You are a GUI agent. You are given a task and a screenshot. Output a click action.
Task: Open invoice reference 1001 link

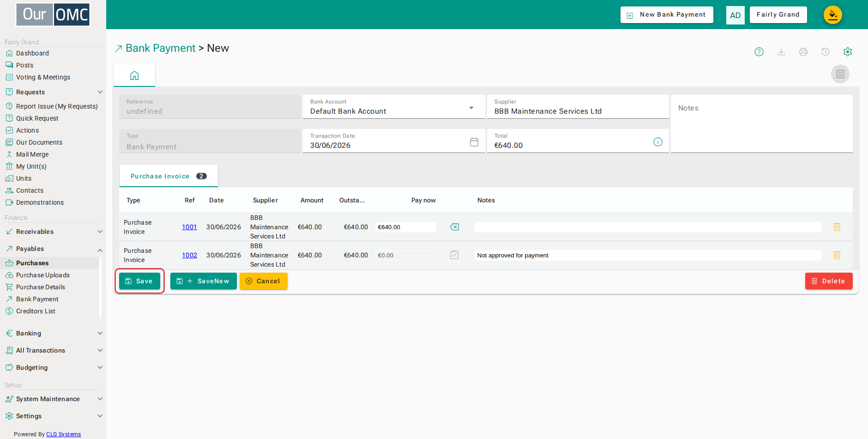189,227
